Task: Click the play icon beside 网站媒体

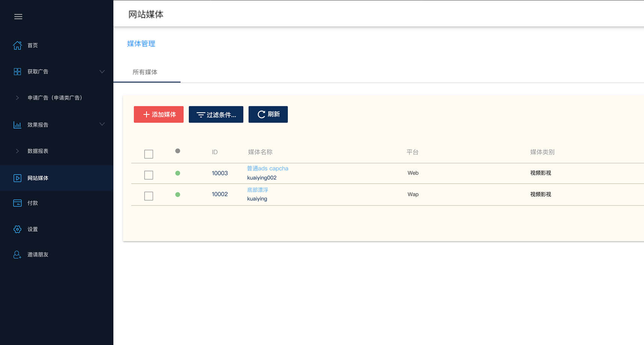Action: point(17,178)
